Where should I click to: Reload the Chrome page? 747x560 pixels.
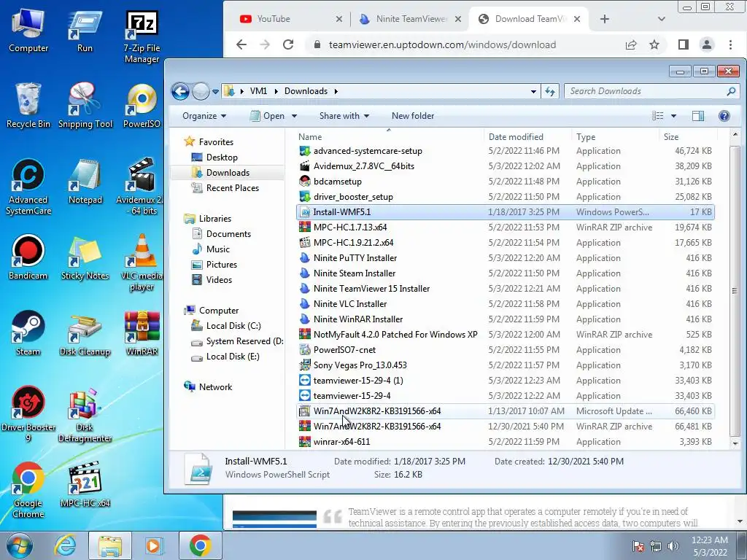click(288, 44)
